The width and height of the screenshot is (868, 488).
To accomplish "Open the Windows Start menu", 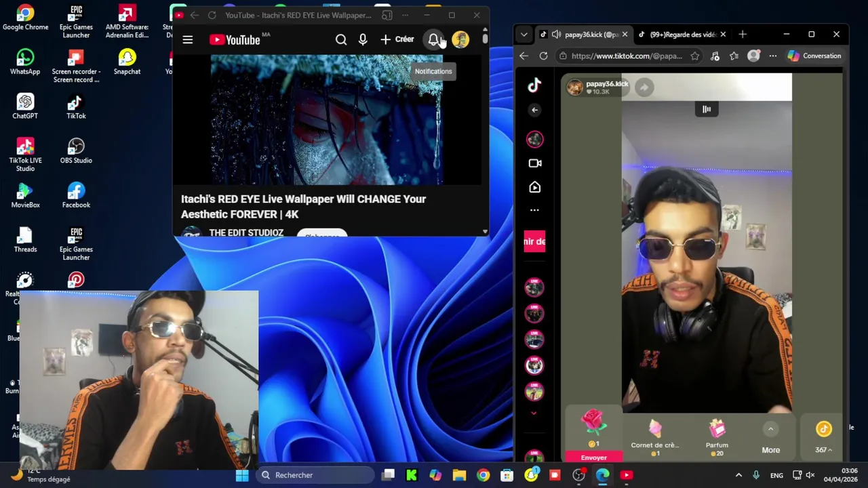I will click(x=242, y=475).
